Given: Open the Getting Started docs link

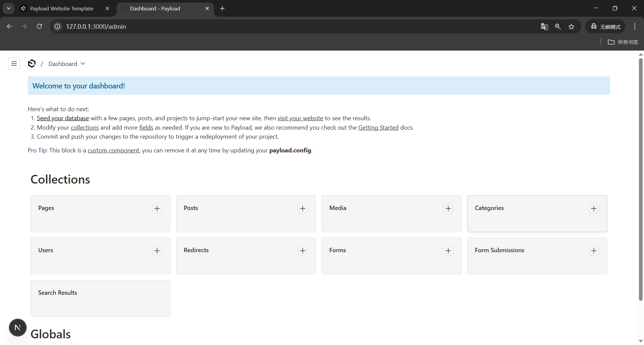Looking at the screenshot, I should click(378, 128).
